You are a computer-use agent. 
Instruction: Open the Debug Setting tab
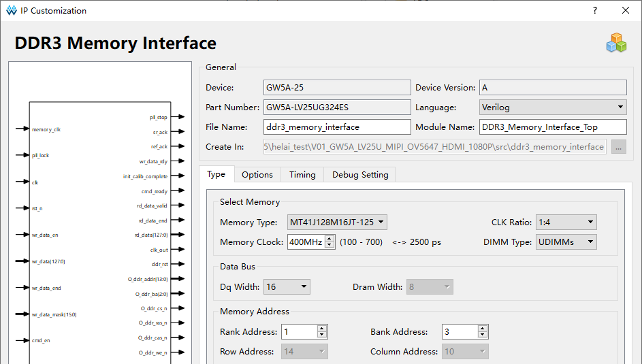click(360, 175)
